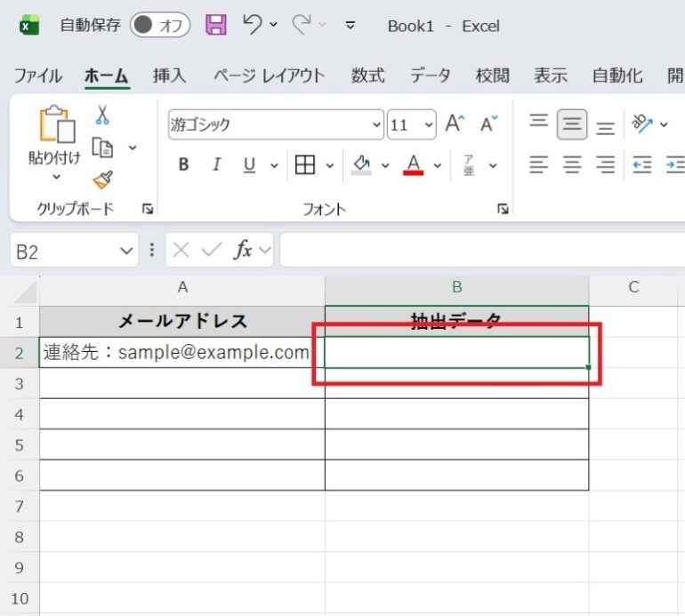The image size is (685, 616).
Task: Switch to the 挿入 (Insert) tab
Action: (169, 76)
